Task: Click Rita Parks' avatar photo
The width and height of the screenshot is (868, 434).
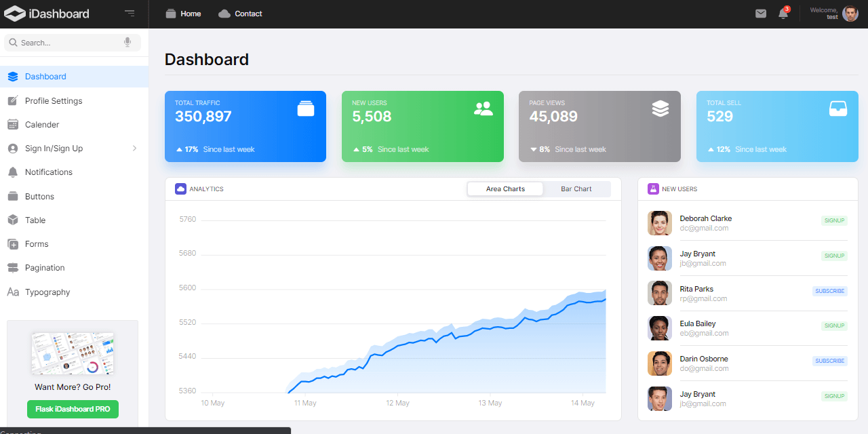Action: tap(660, 293)
